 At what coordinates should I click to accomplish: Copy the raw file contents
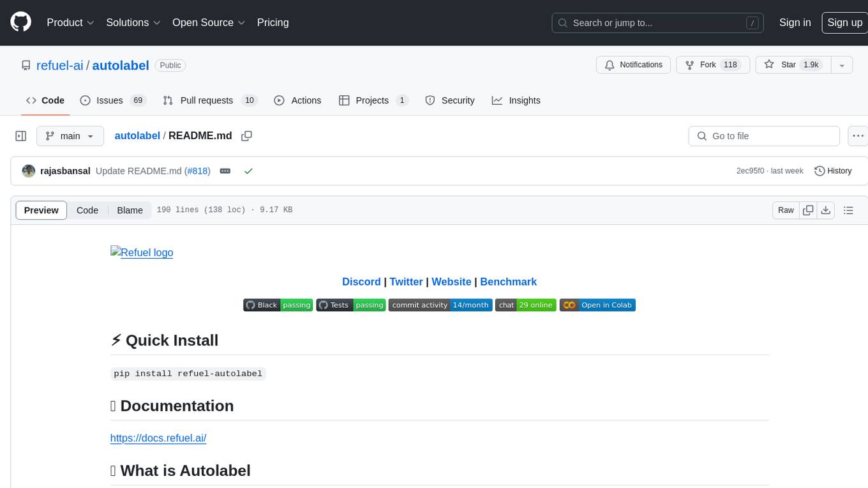[808, 210]
